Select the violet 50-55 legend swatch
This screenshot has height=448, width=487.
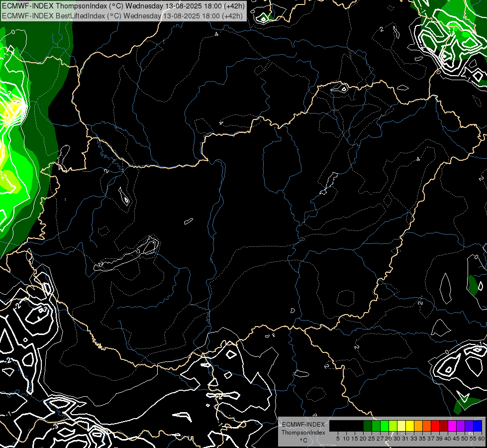click(x=469, y=426)
